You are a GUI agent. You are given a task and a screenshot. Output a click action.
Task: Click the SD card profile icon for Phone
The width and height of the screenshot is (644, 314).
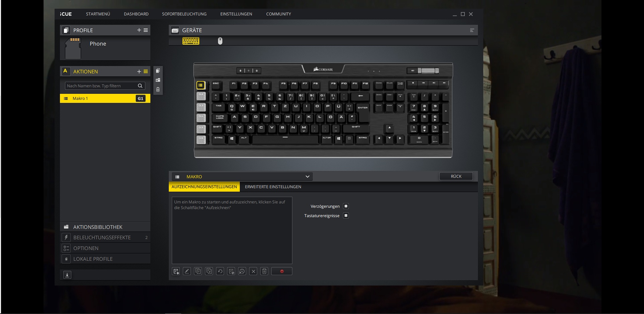tap(73, 48)
